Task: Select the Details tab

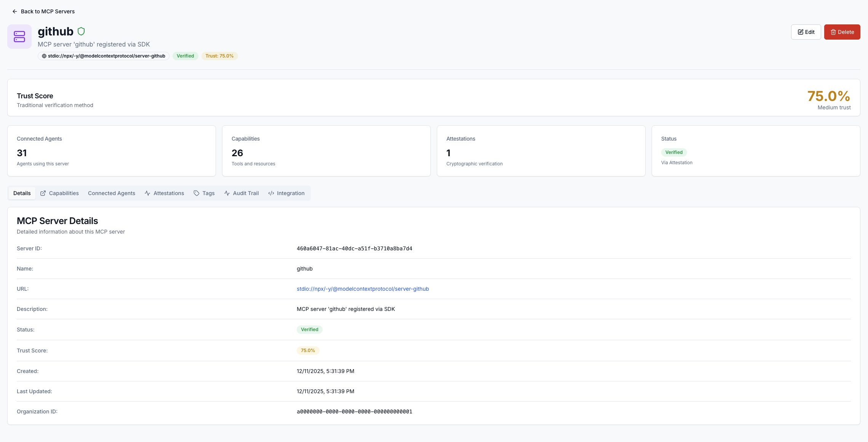Action: (22, 193)
